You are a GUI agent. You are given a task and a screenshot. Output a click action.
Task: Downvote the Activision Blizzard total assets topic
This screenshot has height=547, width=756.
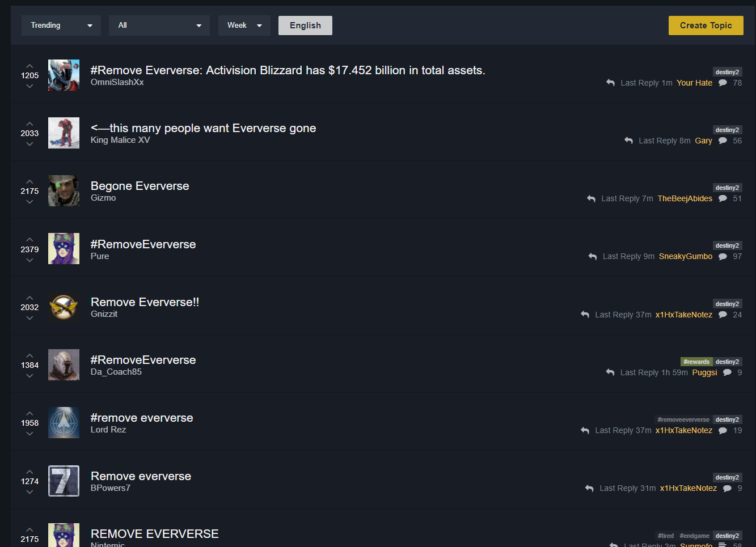pyautogui.click(x=29, y=86)
